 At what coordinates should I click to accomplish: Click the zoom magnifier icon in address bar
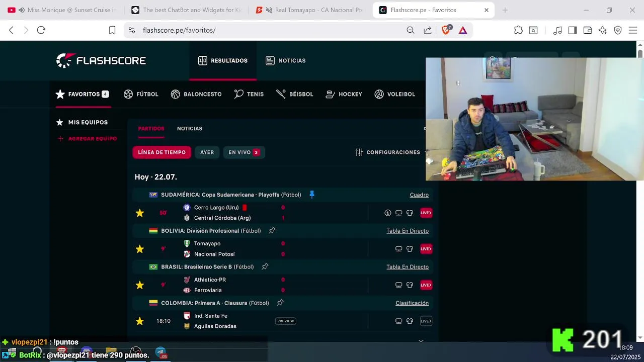coord(411,30)
